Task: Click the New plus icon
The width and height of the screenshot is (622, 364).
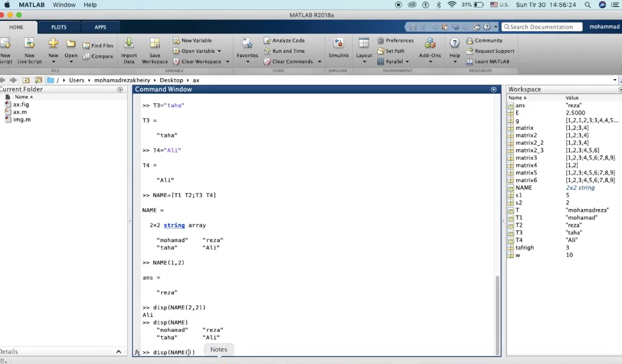Action: click(x=53, y=43)
